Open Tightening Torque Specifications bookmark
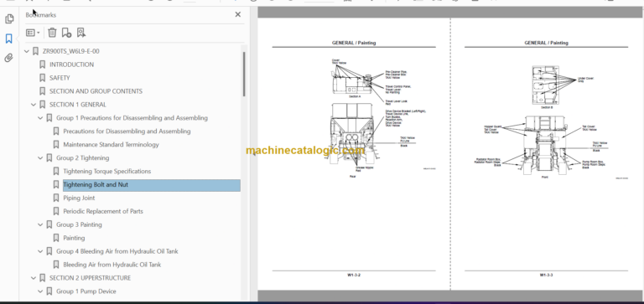The height and width of the screenshot is (304, 644). click(x=106, y=171)
